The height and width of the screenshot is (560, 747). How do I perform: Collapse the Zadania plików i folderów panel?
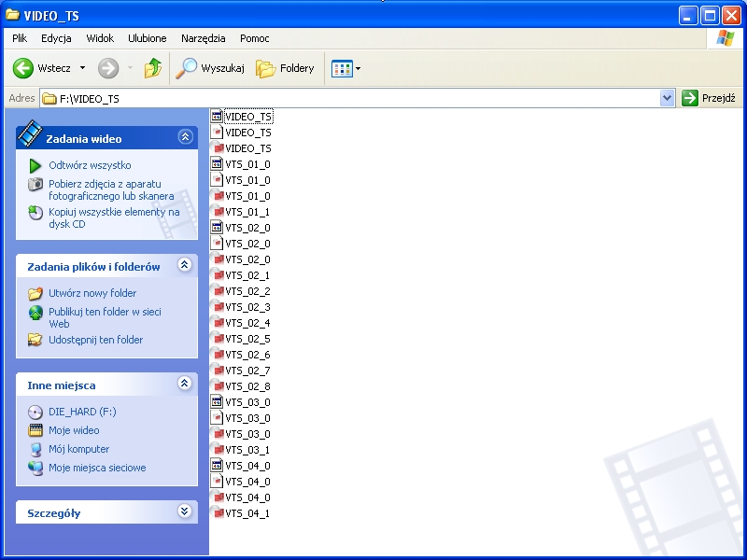[x=185, y=265]
